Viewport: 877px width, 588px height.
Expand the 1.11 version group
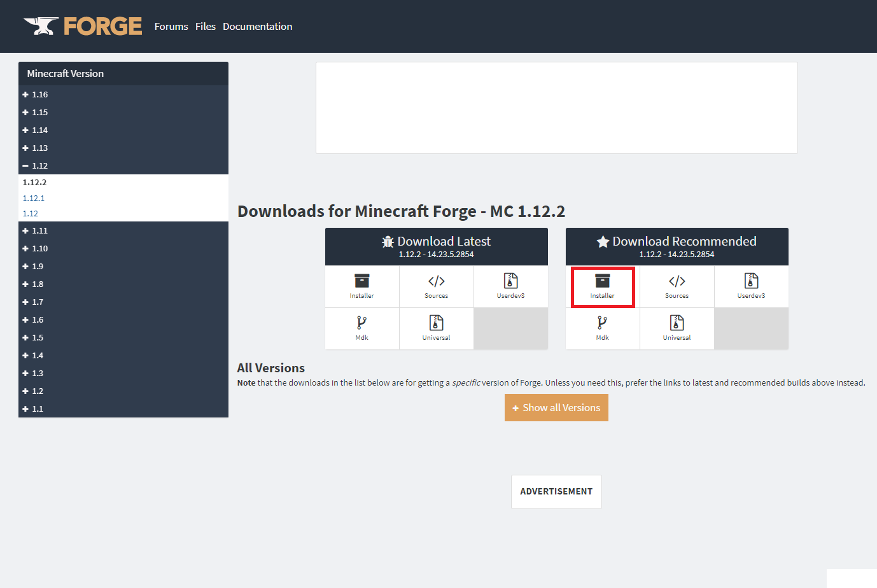[123, 230]
